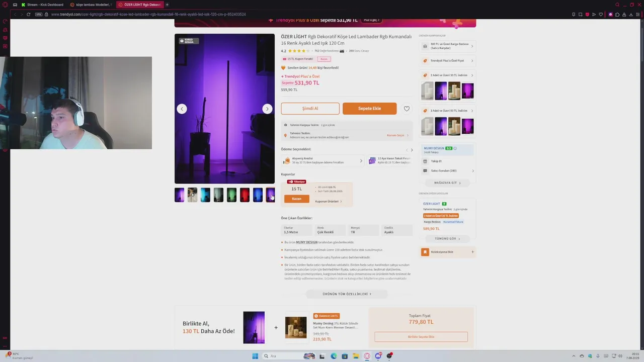The width and height of the screenshot is (644, 362).
Task: Open Easy Setup sliders icon
Action: tap(638, 14)
